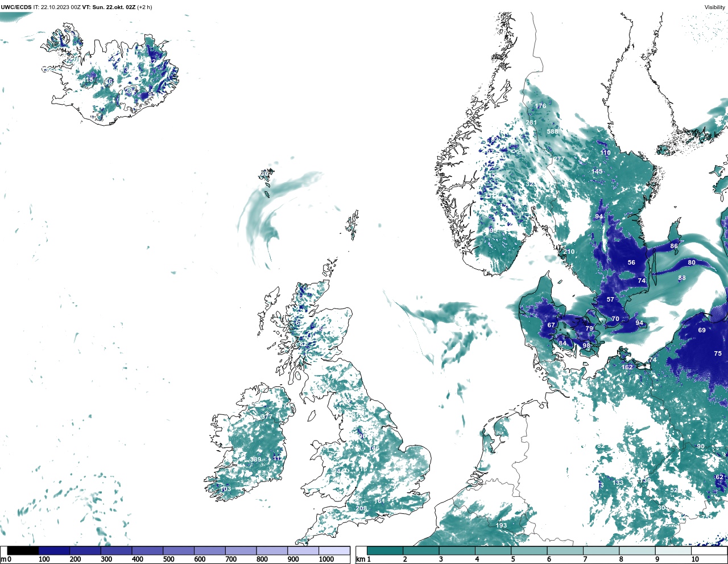Screen dimensions: 728x564
Task: Select the '56' fog value
Action: [631, 262]
